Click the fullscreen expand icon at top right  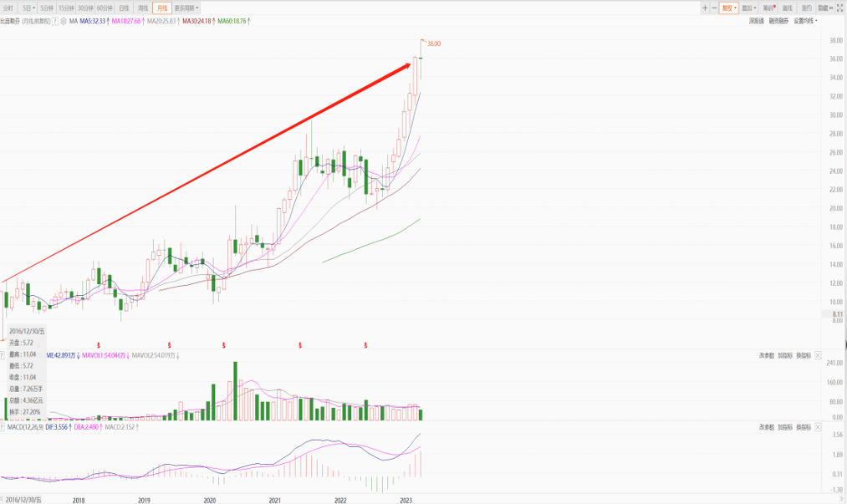point(839,8)
